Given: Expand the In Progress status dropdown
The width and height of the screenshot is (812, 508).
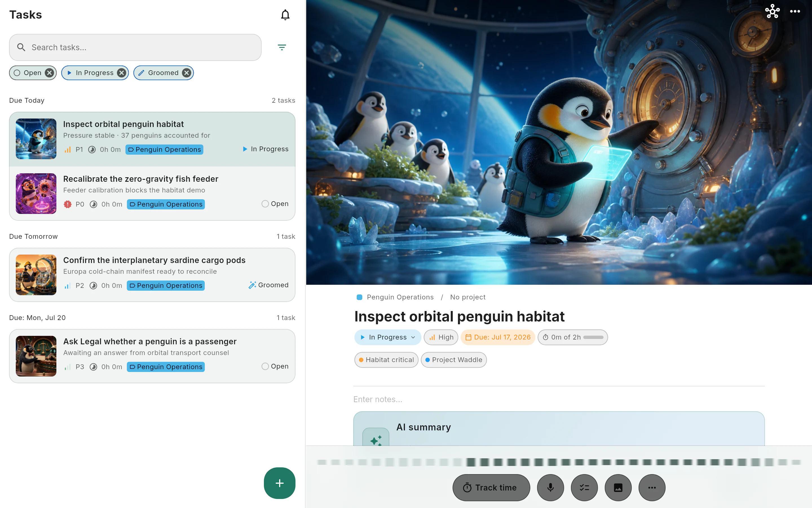Looking at the screenshot, I should pyautogui.click(x=388, y=337).
